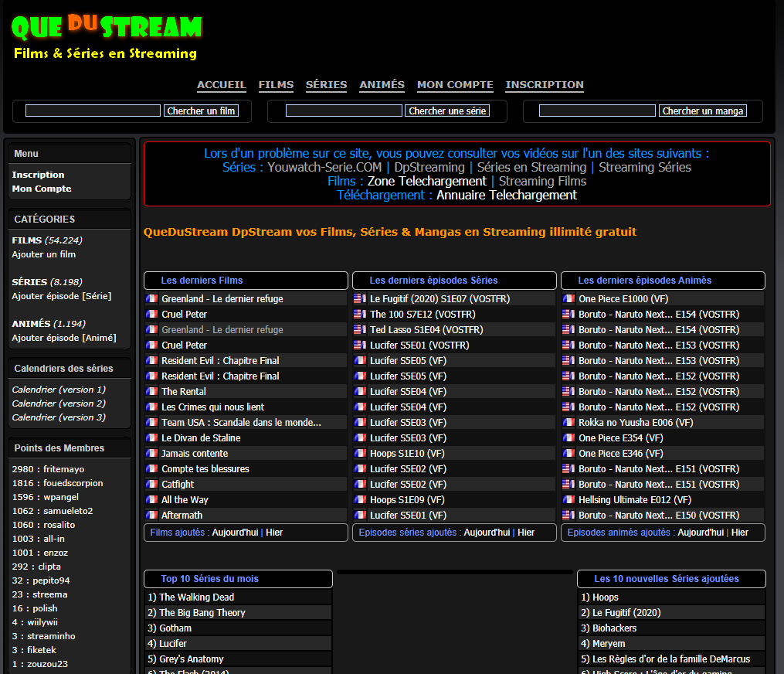Open the ANIMÉS (1.194) category

tap(49, 324)
